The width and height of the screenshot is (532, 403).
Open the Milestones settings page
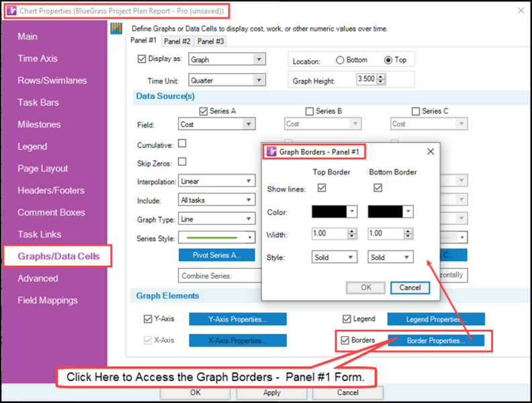pos(39,124)
